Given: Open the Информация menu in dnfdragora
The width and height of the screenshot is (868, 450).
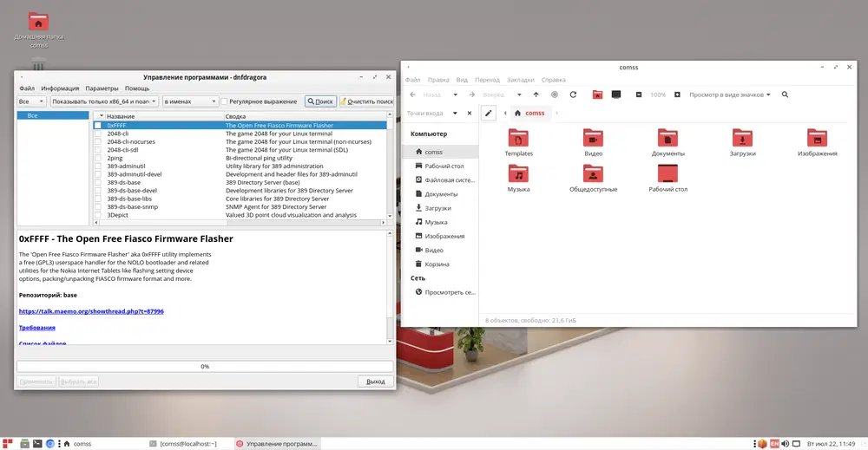Looking at the screenshot, I should (x=60, y=88).
